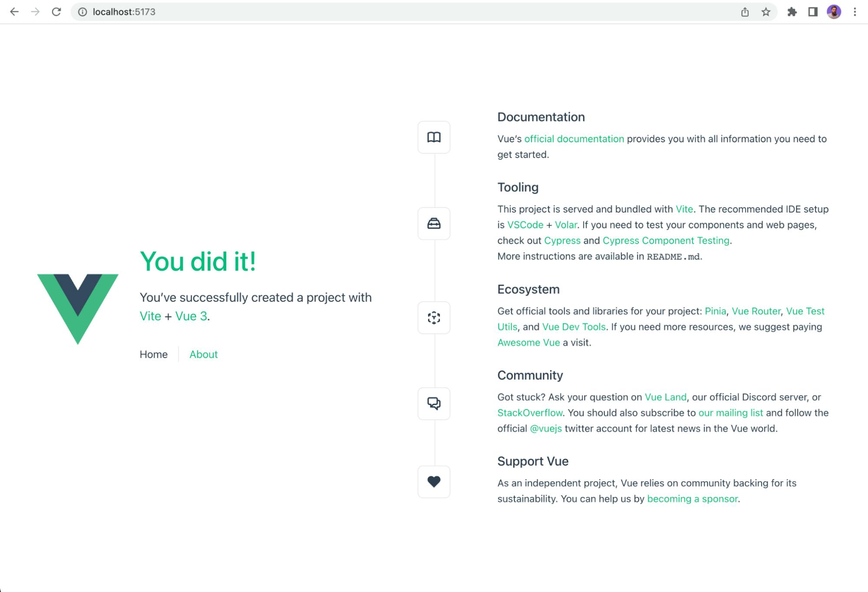Go back with browser back arrow

(x=14, y=12)
